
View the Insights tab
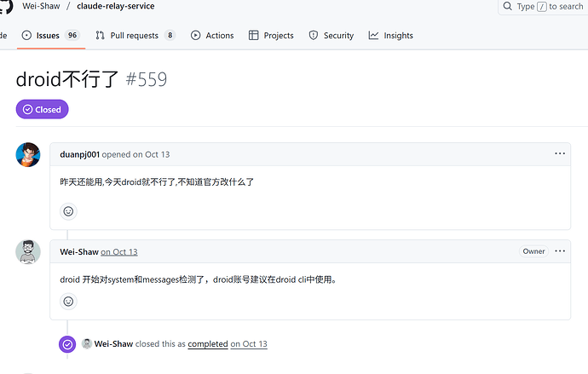391,35
